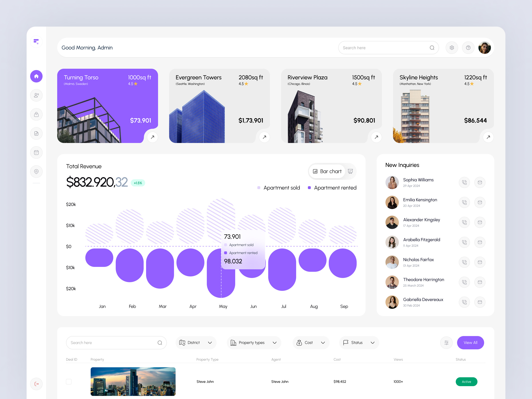
Task: Check the Steve John property row checkbox
Action: coord(68,381)
